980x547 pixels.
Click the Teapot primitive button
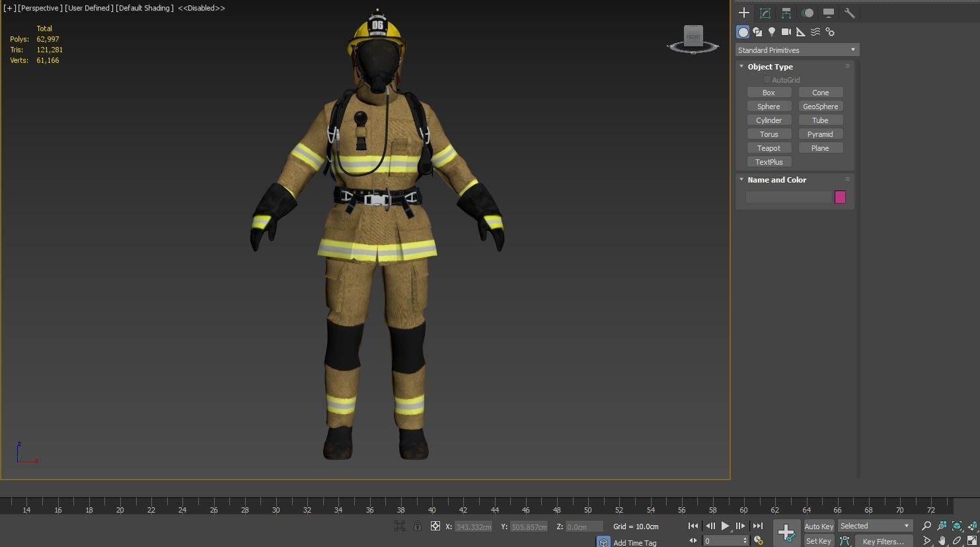click(769, 148)
